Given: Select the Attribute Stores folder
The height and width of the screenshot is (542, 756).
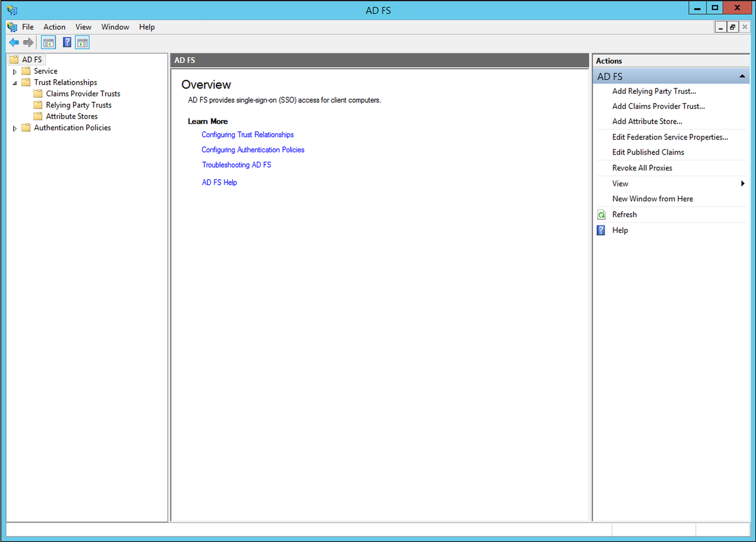Looking at the screenshot, I should point(71,116).
